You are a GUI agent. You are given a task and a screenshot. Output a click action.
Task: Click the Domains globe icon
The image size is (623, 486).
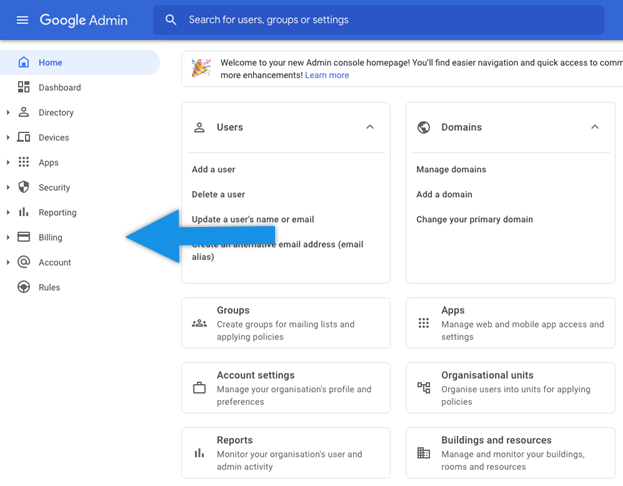(x=424, y=127)
